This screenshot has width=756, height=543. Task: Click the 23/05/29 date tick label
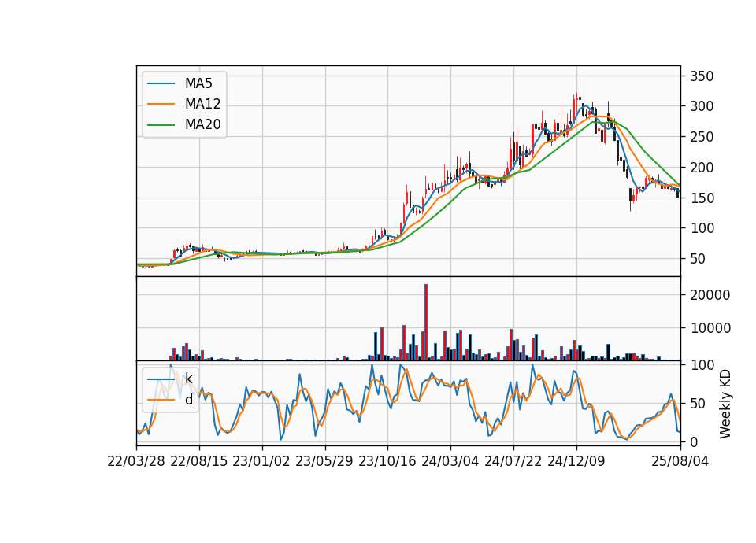(x=324, y=461)
